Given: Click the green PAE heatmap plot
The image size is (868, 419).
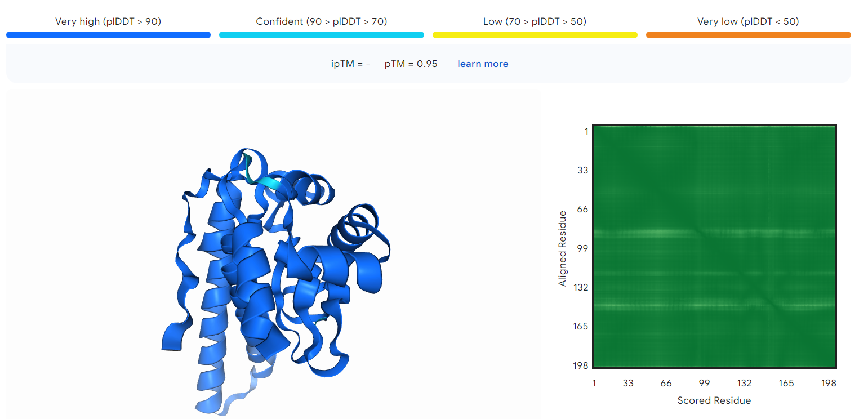Looking at the screenshot, I should pyautogui.click(x=714, y=247).
